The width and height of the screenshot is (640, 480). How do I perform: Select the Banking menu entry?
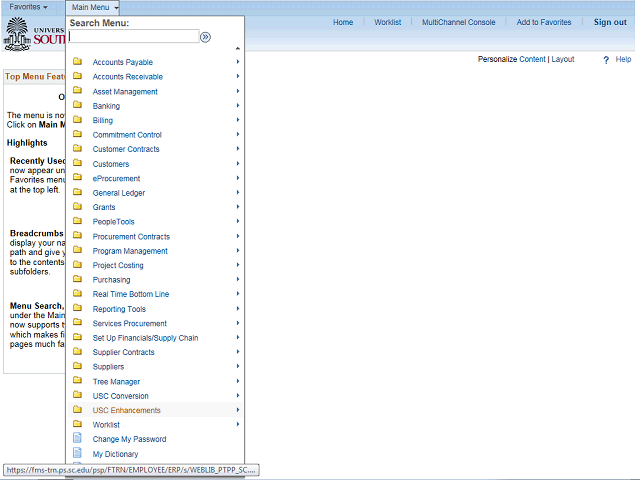[106, 106]
